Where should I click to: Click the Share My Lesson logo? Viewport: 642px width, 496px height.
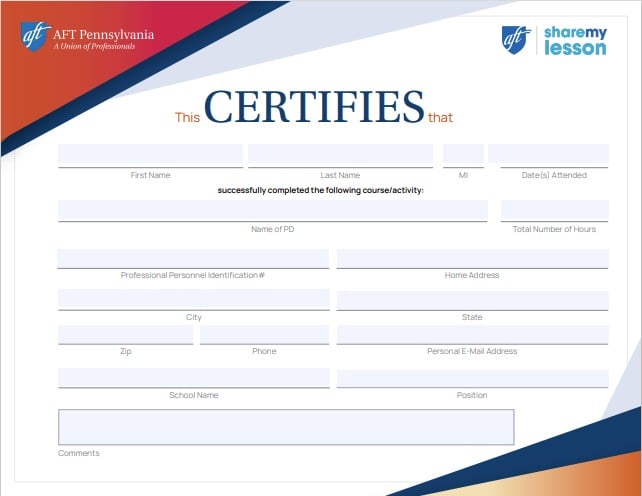[x=553, y=40]
